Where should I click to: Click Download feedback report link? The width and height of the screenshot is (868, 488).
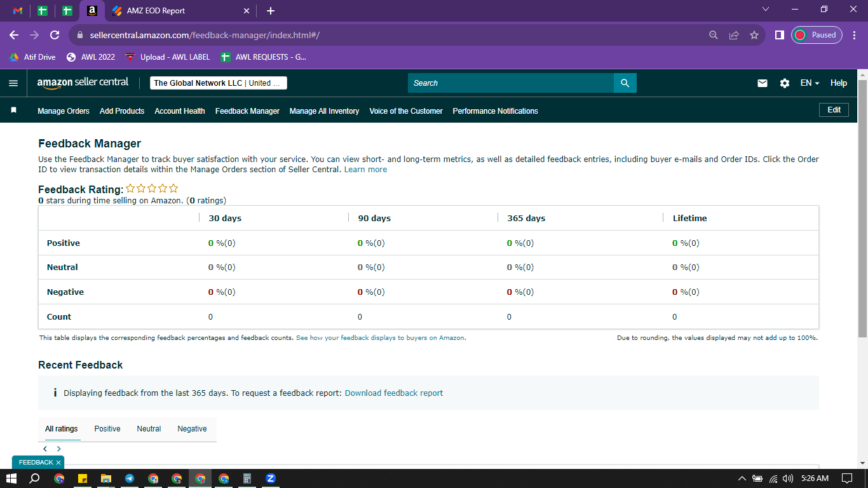click(394, 393)
